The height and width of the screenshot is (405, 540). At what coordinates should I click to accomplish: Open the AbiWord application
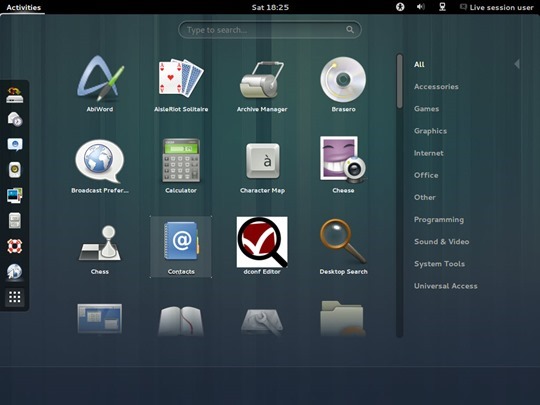pos(100,84)
